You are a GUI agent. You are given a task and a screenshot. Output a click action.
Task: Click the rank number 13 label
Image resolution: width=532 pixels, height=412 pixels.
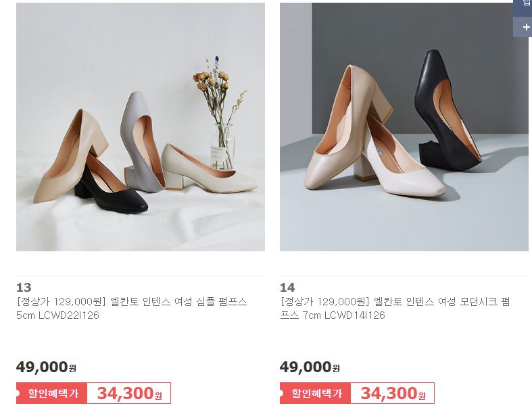24,288
